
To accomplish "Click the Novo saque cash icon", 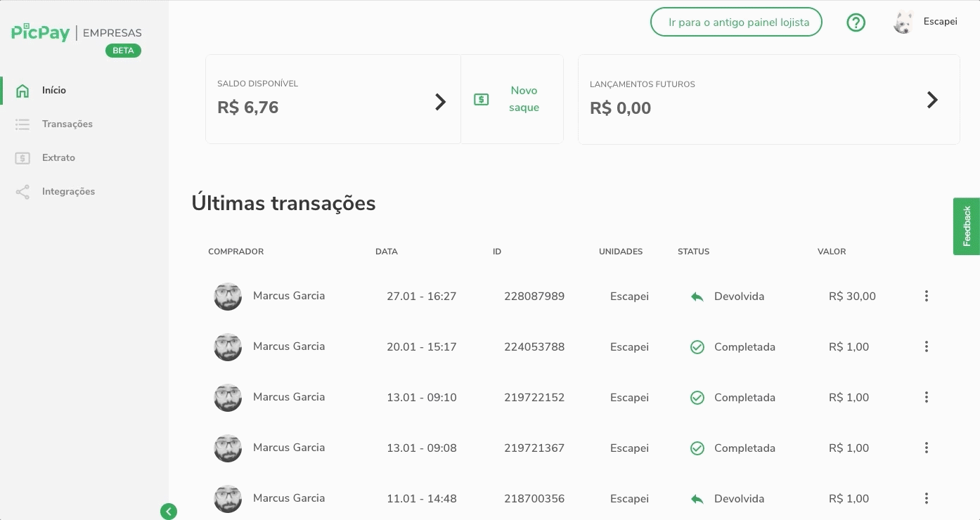I will pyautogui.click(x=481, y=100).
